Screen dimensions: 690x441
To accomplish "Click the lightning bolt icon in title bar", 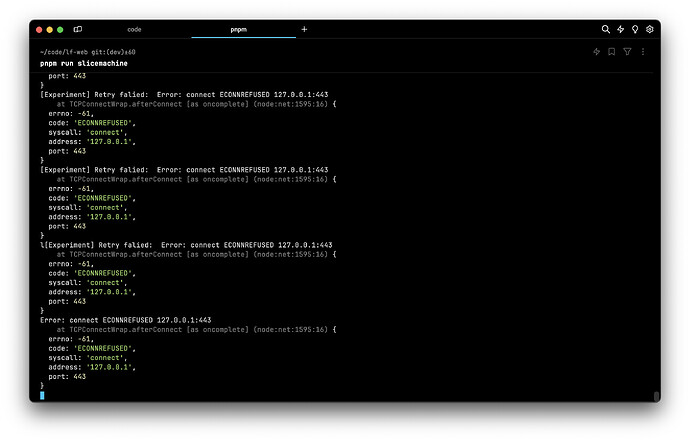I will (620, 29).
